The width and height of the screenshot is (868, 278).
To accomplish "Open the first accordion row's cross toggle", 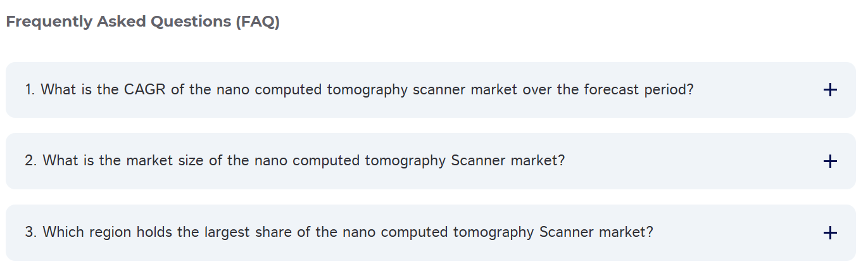I will point(830,90).
